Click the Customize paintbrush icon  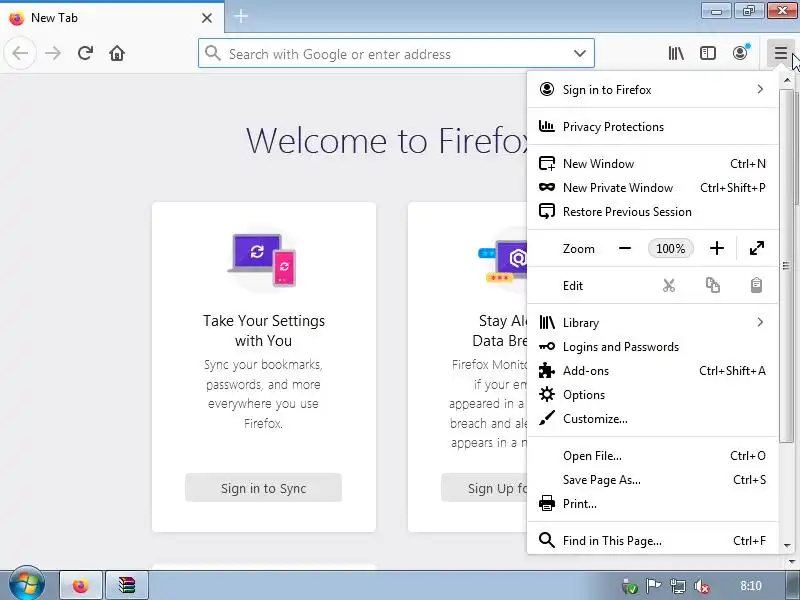point(547,418)
